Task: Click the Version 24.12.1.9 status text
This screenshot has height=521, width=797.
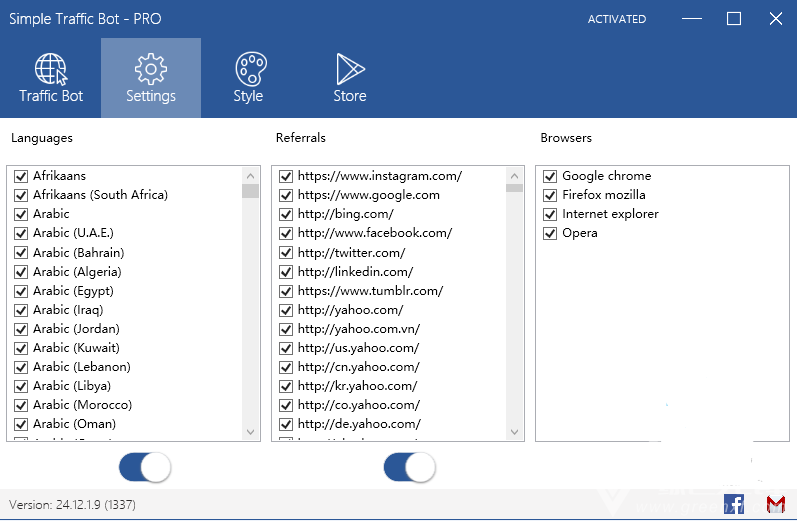Action: (72, 505)
